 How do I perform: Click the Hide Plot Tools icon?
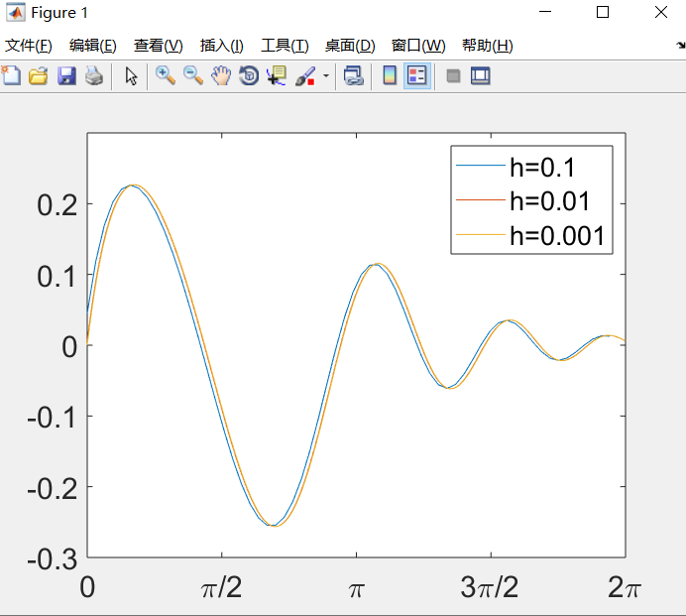tap(453, 76)
